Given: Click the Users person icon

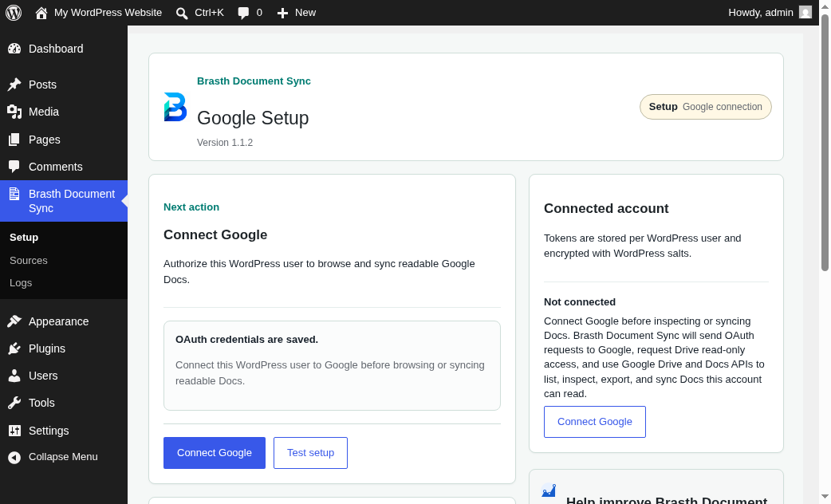Looking at the screenshot, I should [14, 376].
